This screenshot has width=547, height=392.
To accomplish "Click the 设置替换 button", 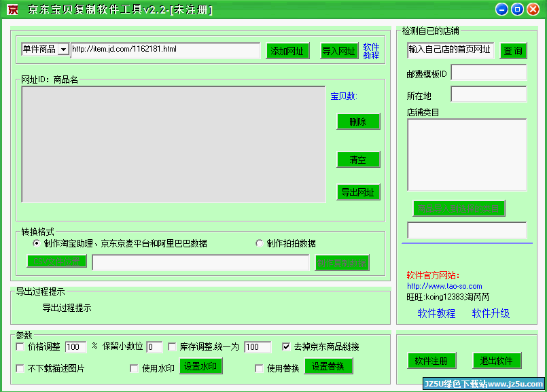I will 329,366.
